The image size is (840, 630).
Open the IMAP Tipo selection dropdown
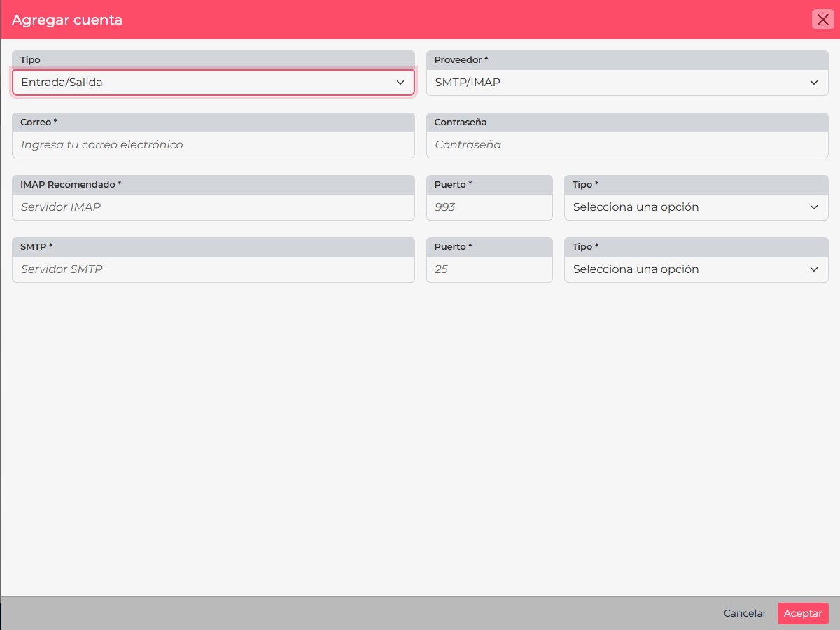(696, 207)
